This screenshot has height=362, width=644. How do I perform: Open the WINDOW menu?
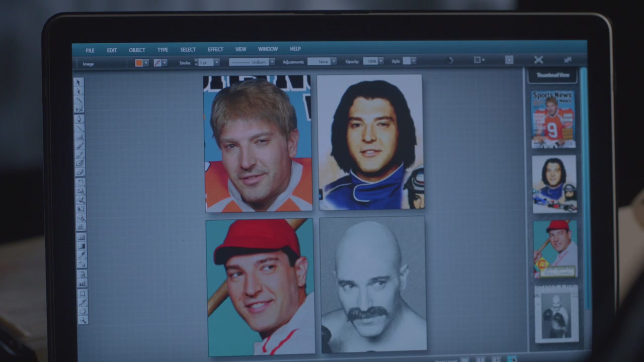(268, 49)
